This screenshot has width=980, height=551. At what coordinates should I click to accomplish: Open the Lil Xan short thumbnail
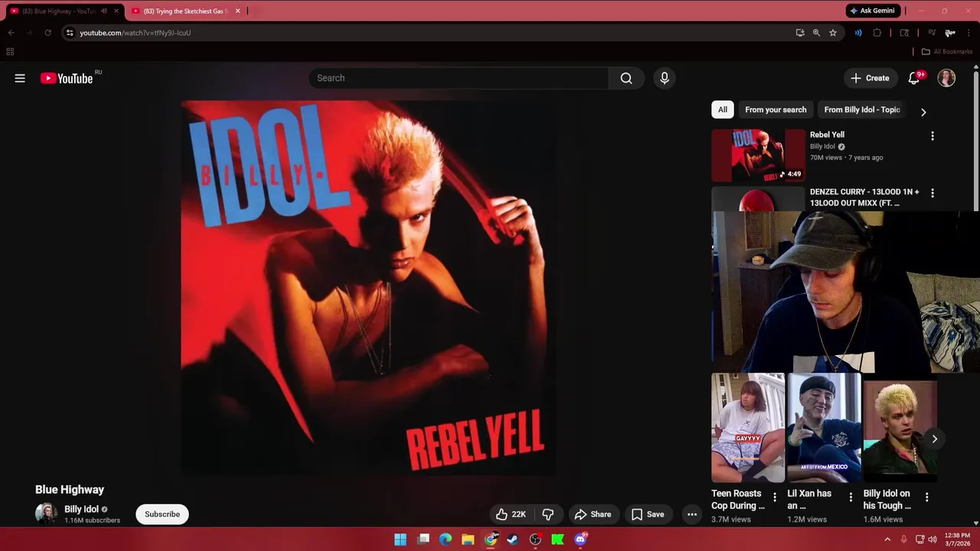(x=824, y=428)
